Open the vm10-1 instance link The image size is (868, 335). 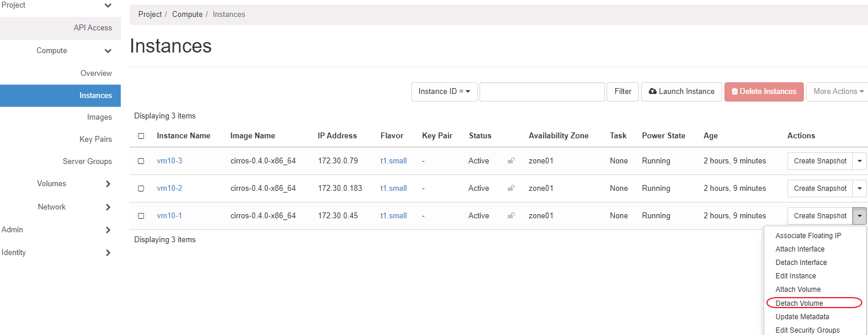169,216
